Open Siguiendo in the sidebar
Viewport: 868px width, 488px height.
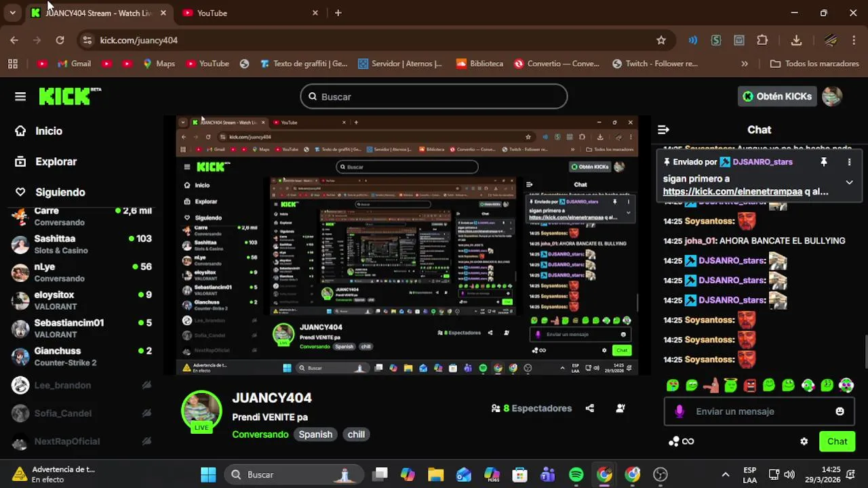click(x=51, y=192)
